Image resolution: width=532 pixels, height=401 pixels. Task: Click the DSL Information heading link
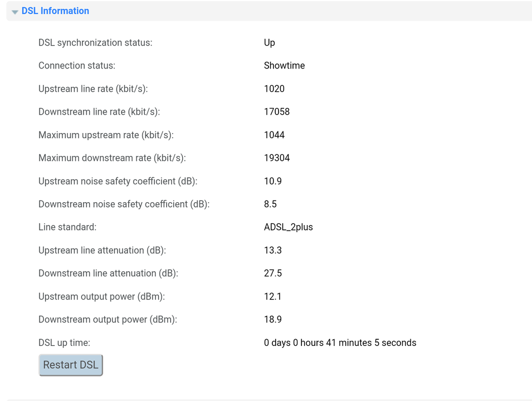(x=55, y=11)
